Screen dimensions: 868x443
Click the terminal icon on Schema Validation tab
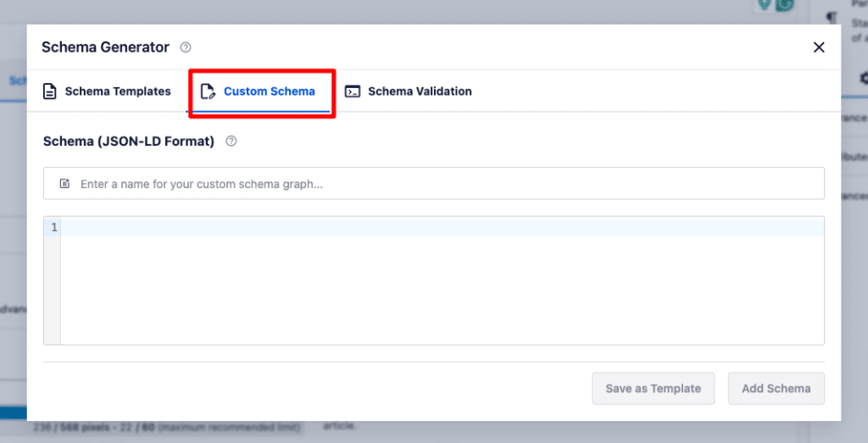click(x=353, y=91)
